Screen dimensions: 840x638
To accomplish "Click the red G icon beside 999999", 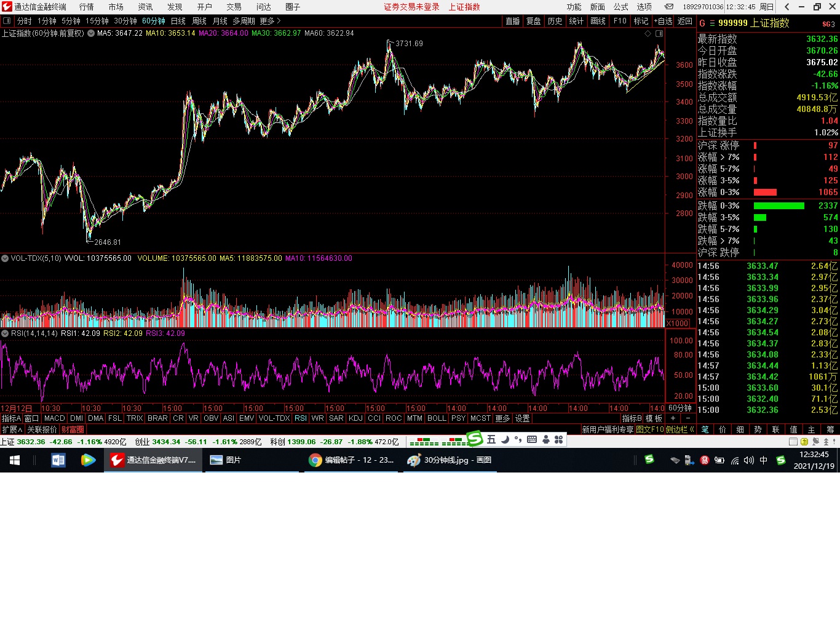I will (702, 23).
